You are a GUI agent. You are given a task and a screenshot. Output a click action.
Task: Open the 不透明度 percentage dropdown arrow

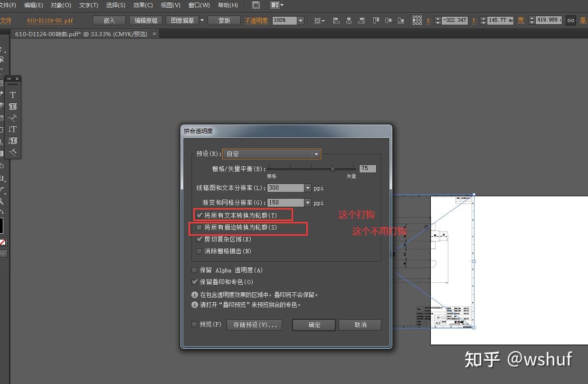(301, 20)
